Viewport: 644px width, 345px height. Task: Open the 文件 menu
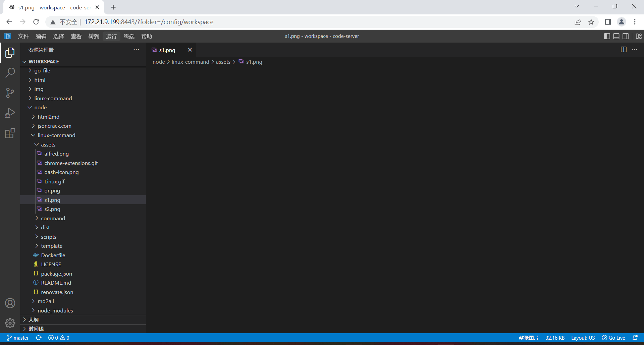click(x=23, y=36)
